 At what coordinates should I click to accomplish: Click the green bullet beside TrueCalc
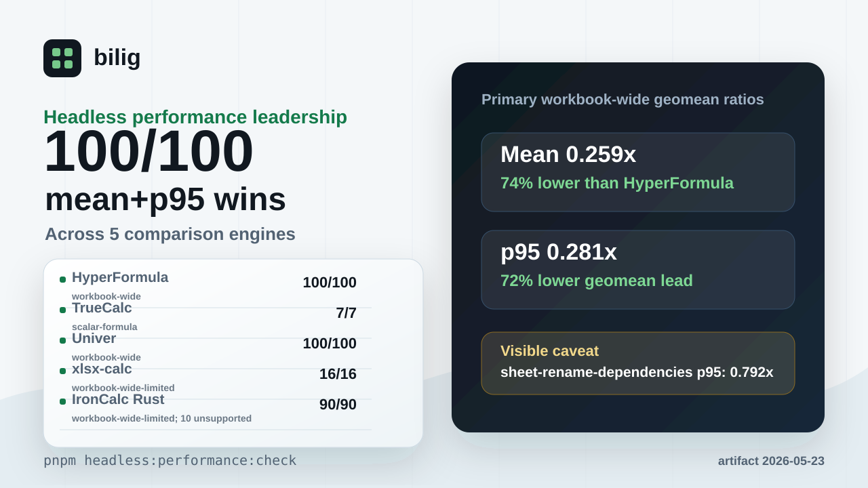[x=62, y=310]
